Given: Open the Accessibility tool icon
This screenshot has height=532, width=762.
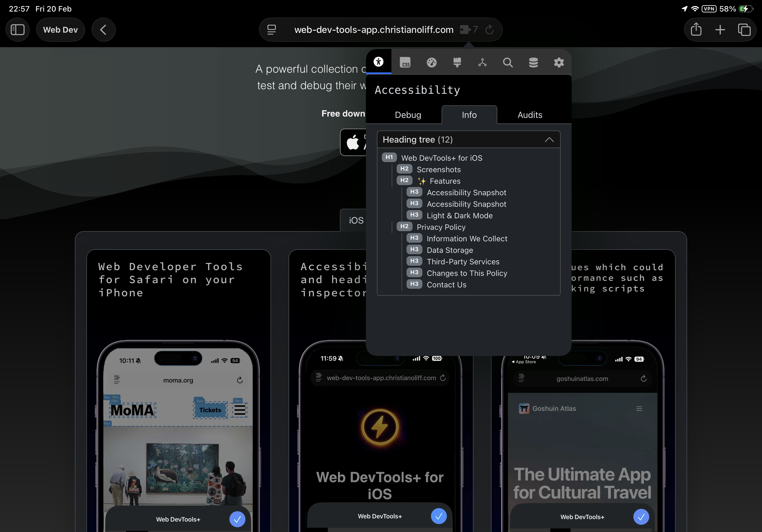Looking at the screenshot, I should (378, 62).
